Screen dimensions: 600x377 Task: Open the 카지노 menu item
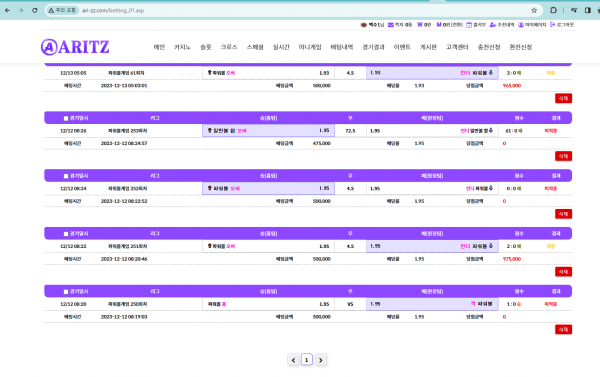[182, 47]
